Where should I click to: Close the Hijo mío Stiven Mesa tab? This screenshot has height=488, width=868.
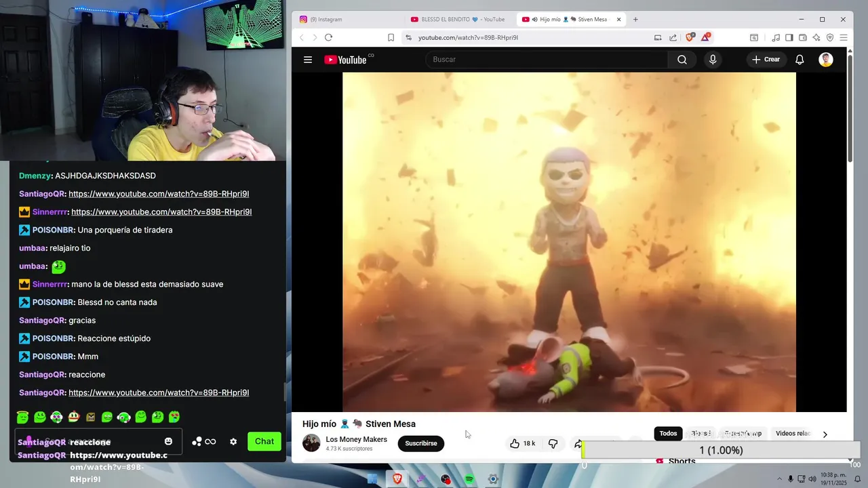pos(618,19)
